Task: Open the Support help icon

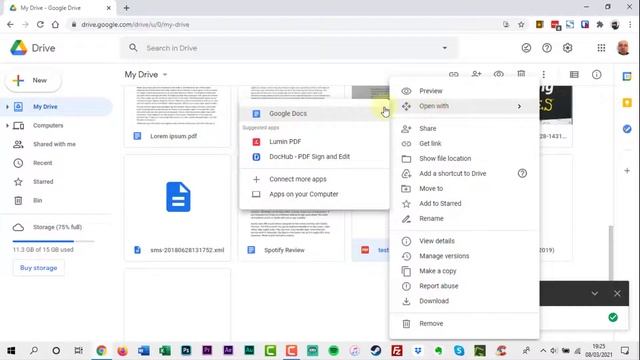Action: [547, 48]
